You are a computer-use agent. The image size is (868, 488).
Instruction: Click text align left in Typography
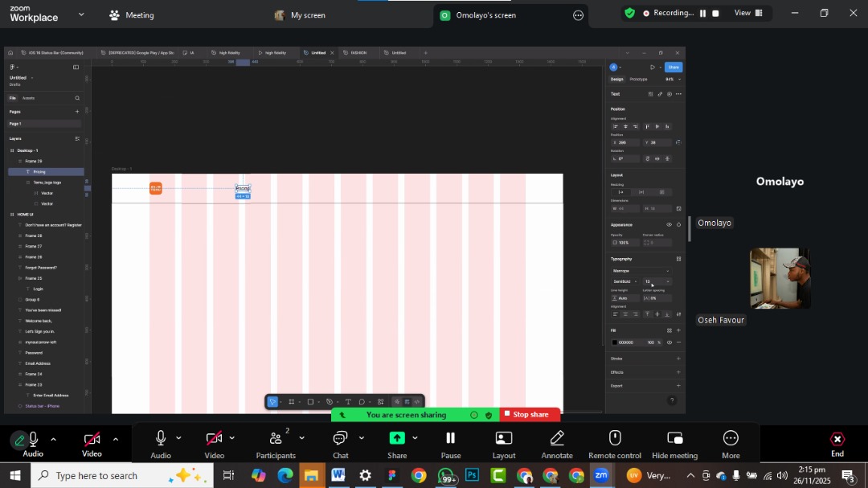point(615,314)
